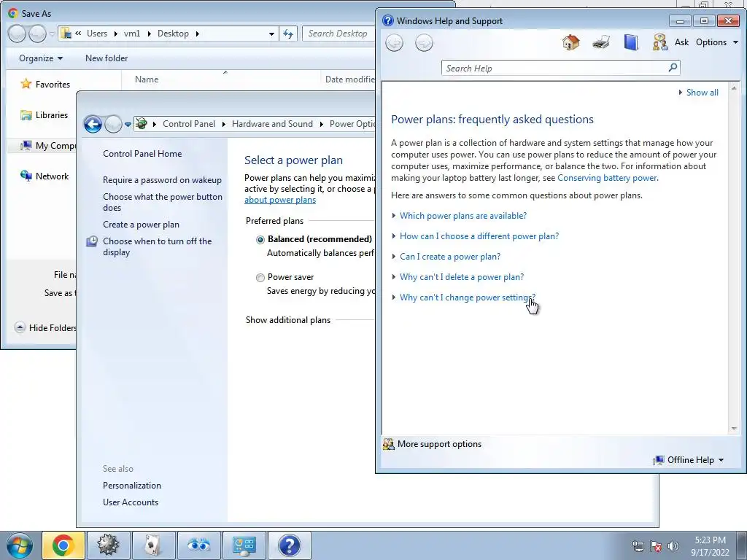Expand Why can't I delete a power plan?
Screen dimensions: 747x560
coord(462,277)
